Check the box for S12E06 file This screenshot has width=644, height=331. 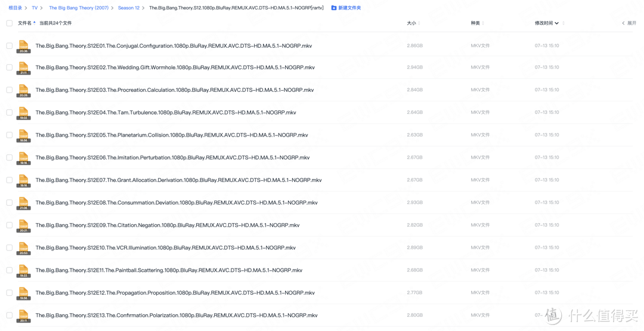tap(9, 157)
